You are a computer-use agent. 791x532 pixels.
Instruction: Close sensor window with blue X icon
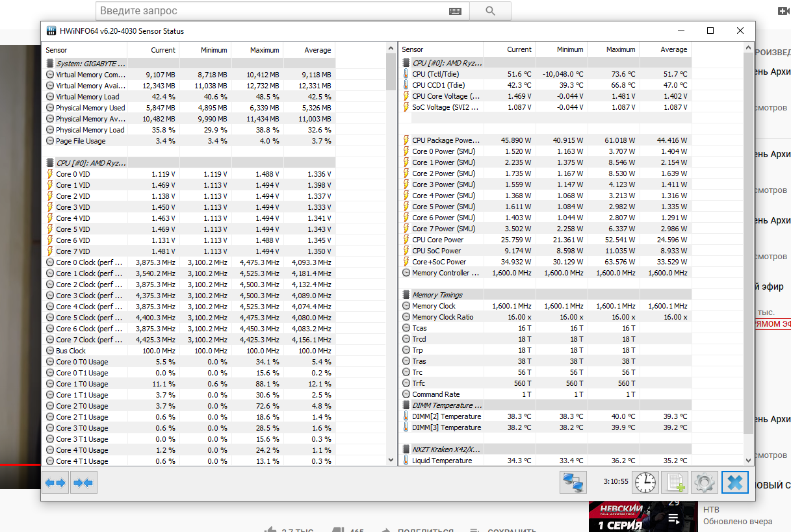[x=734, y=483]
